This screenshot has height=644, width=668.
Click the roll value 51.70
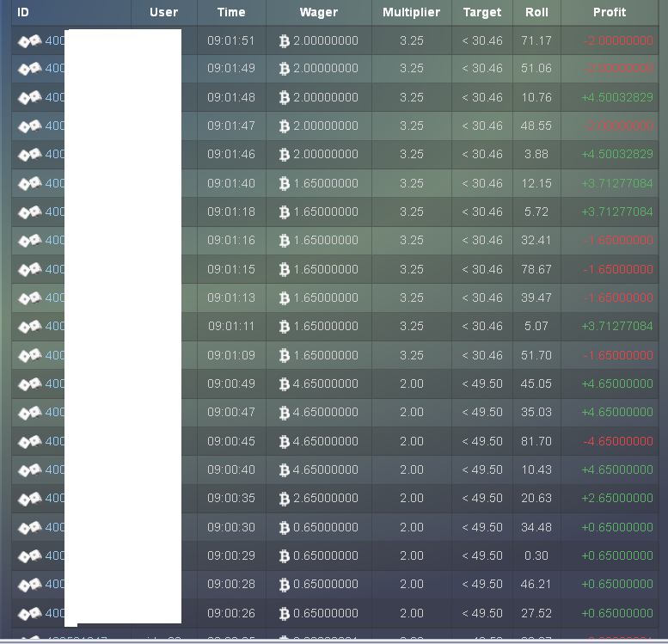point(536,355)
